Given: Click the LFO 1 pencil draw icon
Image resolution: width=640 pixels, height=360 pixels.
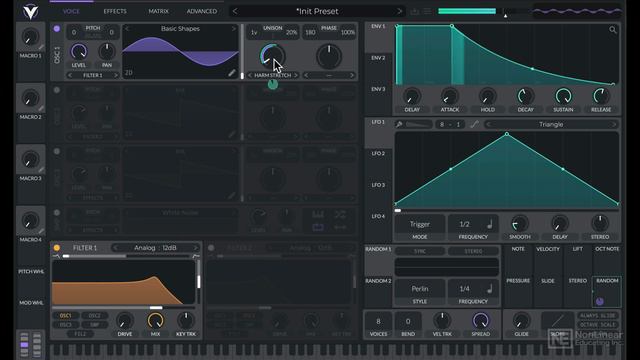Looking at the screenshot, I should point(474,124).
